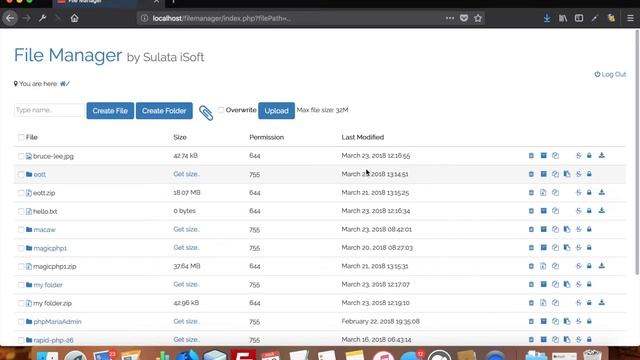Viewport: 640px width, 360px height.
Task: Check the box for the macaw folder
Action: tap(21, 230)
